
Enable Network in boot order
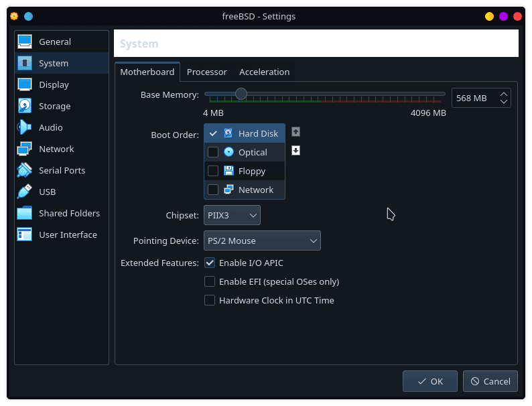coord(213,189)
